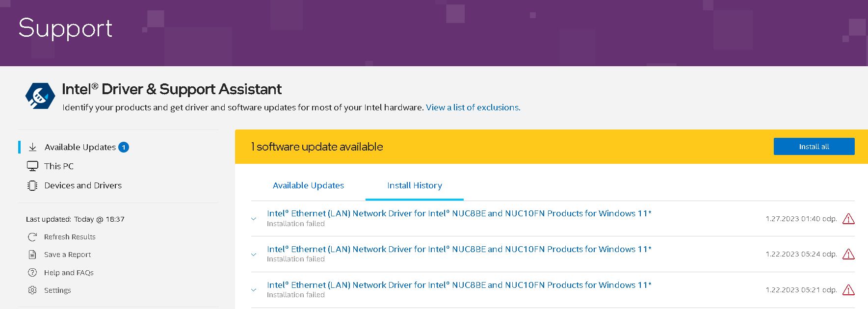Switch to the Available Updates tab
This screenshot has height=309, width=868.
(308, 185)
